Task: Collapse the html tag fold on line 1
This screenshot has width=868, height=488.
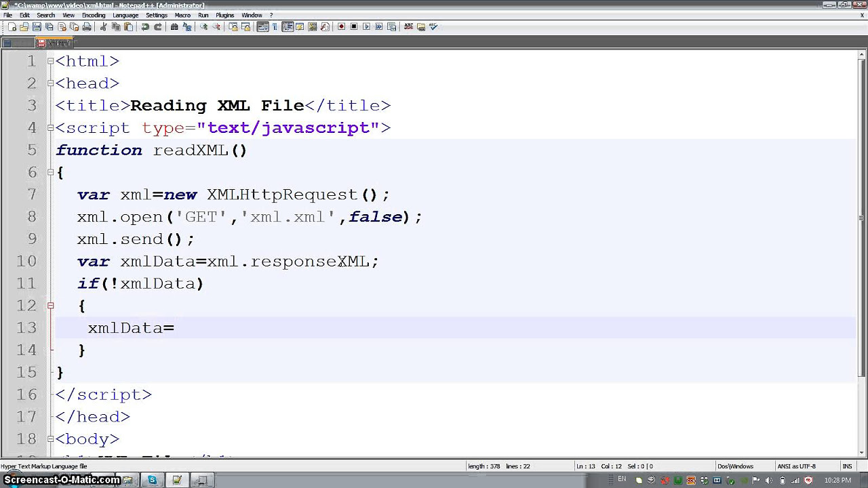Action: point(50,61)
